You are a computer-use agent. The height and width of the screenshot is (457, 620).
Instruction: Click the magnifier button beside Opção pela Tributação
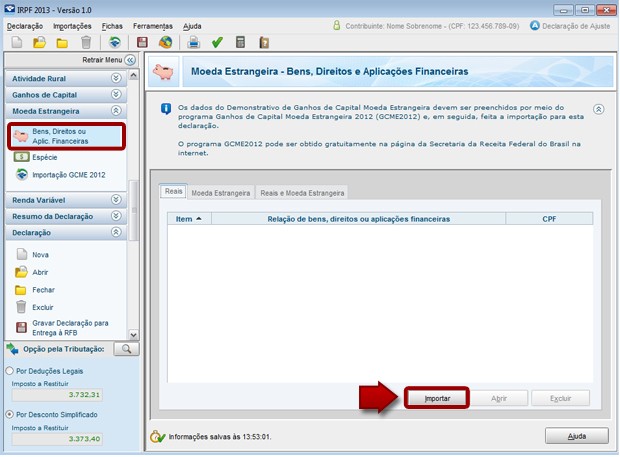(126, 349)
